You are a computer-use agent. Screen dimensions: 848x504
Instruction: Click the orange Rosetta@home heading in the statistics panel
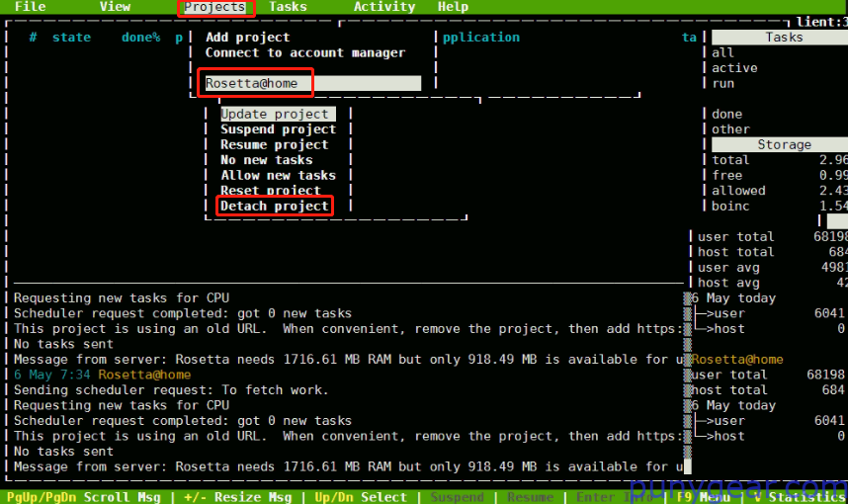737,360
